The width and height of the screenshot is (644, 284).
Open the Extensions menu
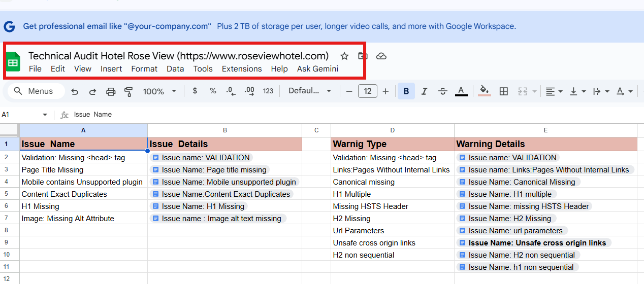click(x=242, y=69)
